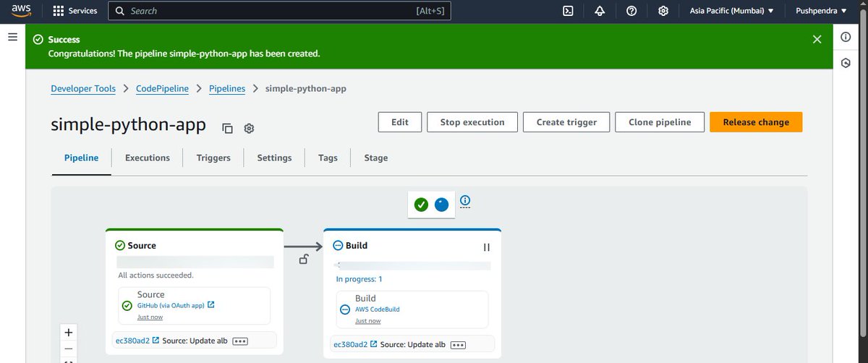Screen dimensions: 868x363
Task: Open the AWS CodeBuild link
Action: (377, 309)
